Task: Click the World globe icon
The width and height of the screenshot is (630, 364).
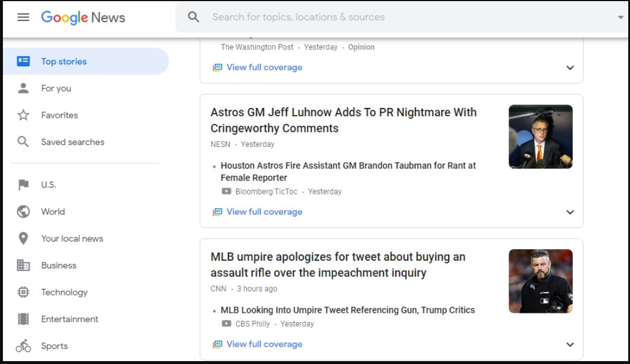Action: (23, 211)
